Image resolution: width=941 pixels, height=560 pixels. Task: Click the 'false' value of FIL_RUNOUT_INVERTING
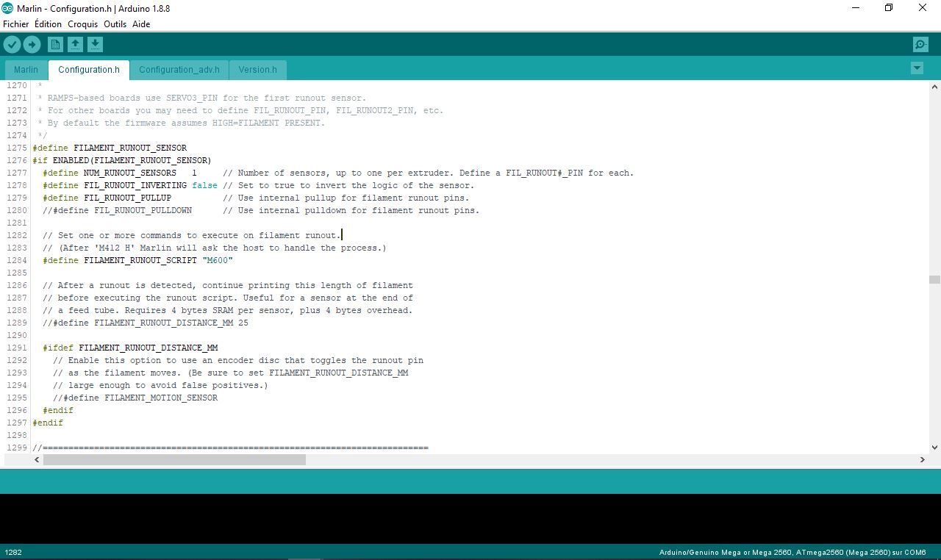204,185
